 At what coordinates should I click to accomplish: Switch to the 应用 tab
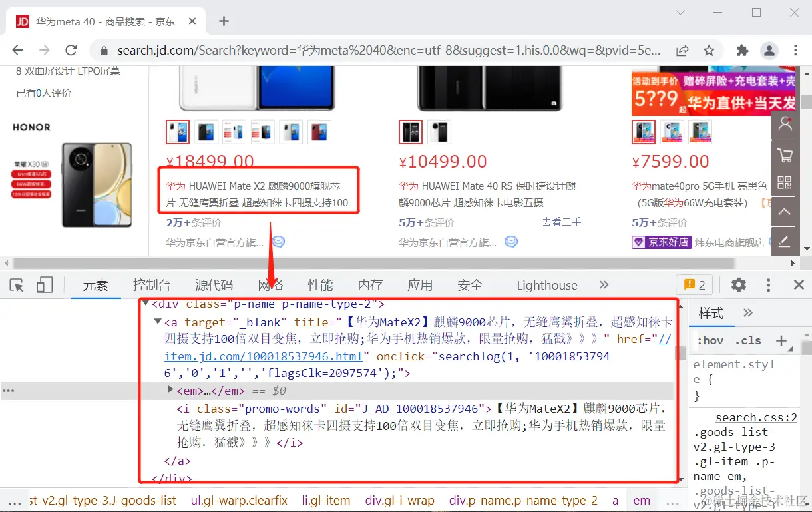point(420,285)
